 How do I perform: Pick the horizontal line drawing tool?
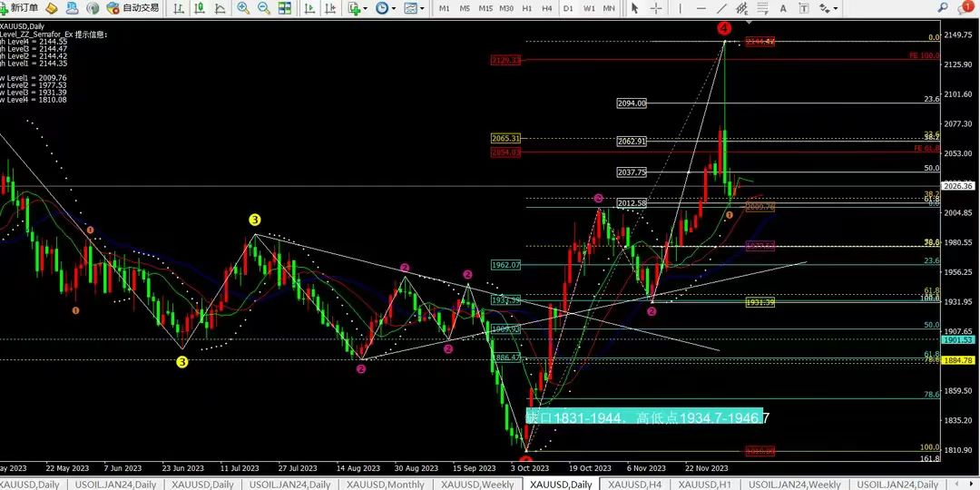coord(701,8)
